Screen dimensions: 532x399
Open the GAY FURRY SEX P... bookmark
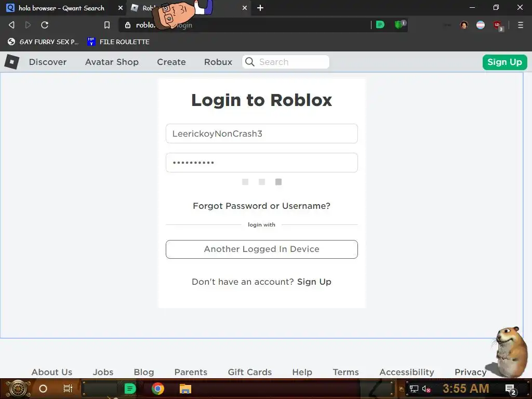[44, 42]
